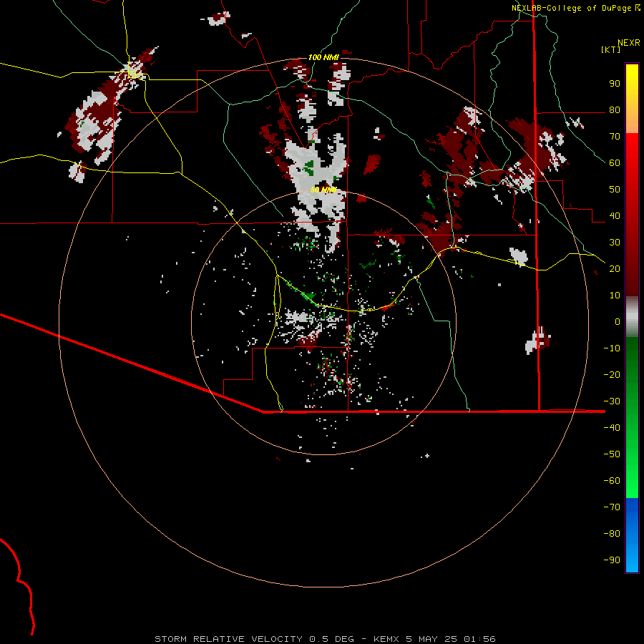Viewport: 644px width, 644px height.
Task: Click the positive 30 scale value
Action: coord(615,243)
